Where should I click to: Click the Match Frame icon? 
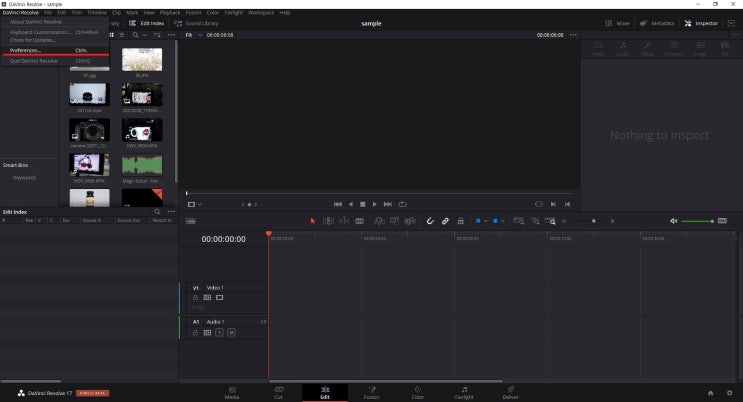[539, 204]
